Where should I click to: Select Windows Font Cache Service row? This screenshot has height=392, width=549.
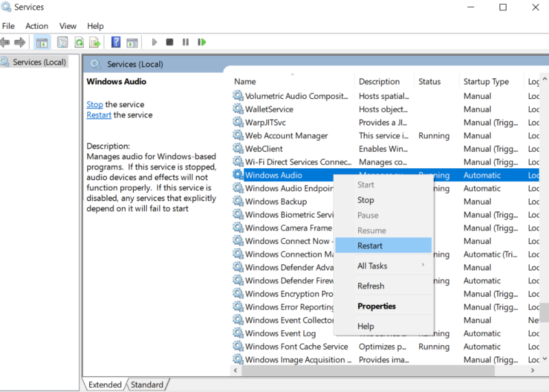pyautogui.click(x=385, y=347)
